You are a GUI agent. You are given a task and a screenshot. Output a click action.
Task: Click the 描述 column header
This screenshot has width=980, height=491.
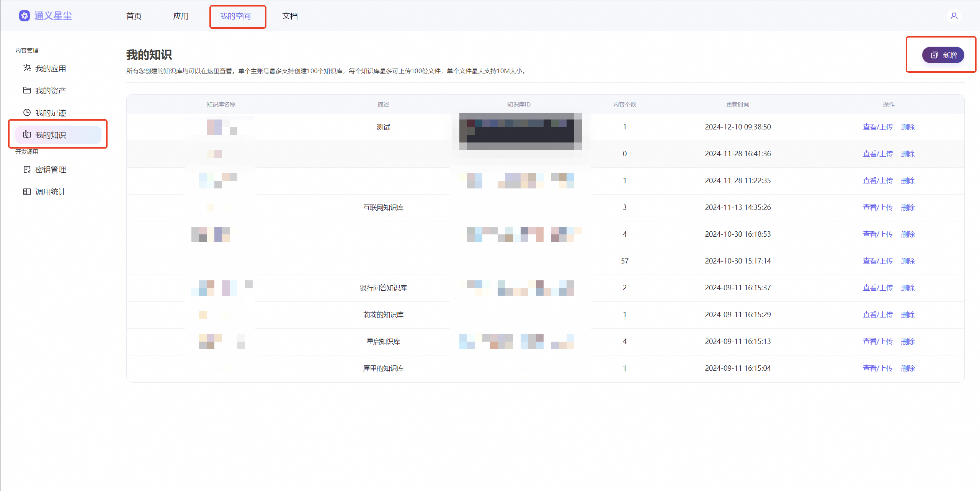pos(383,104)
